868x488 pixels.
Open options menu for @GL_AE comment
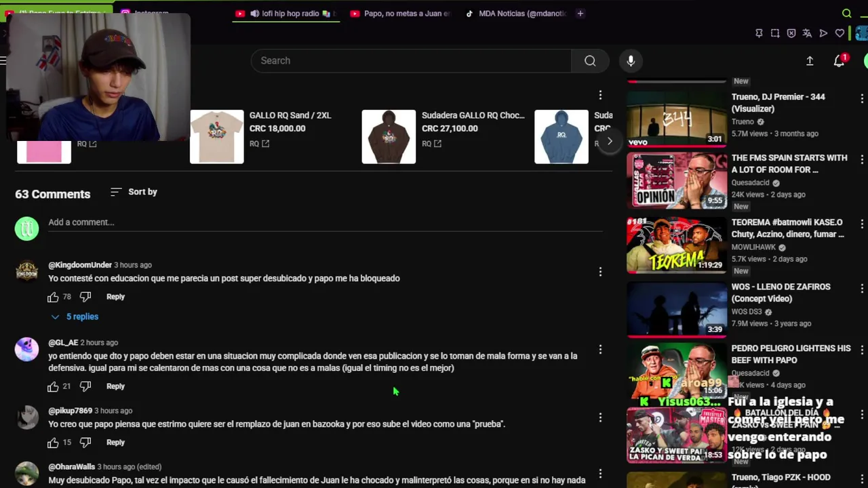[x=600, y=350]
